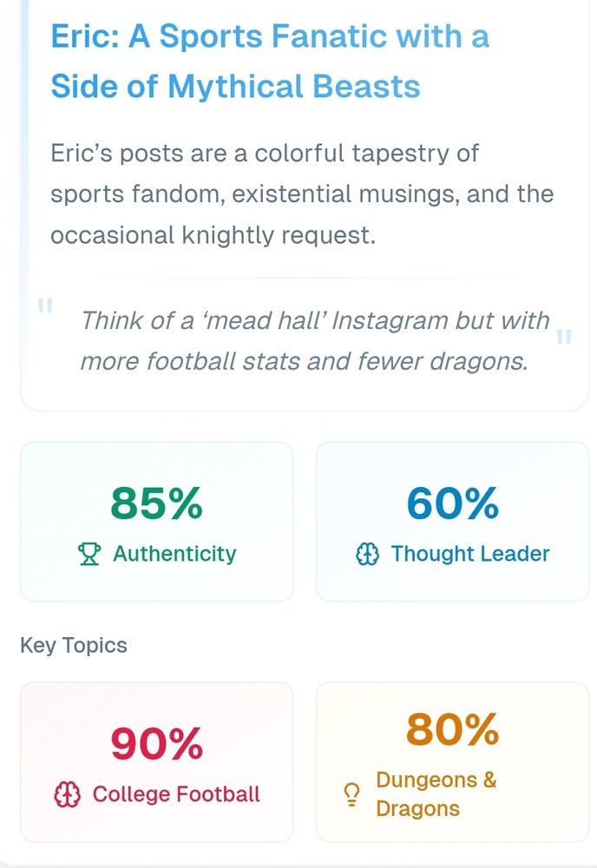Click the 'mead hall' Instagram quote text
The width and height of the screenshot is (597, 868).
point(314,340)
